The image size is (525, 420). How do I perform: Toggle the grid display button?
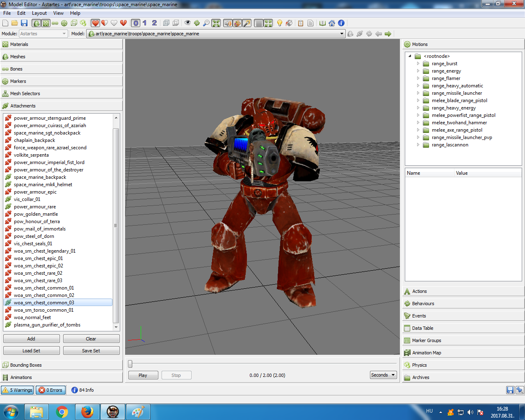point(258,23)
